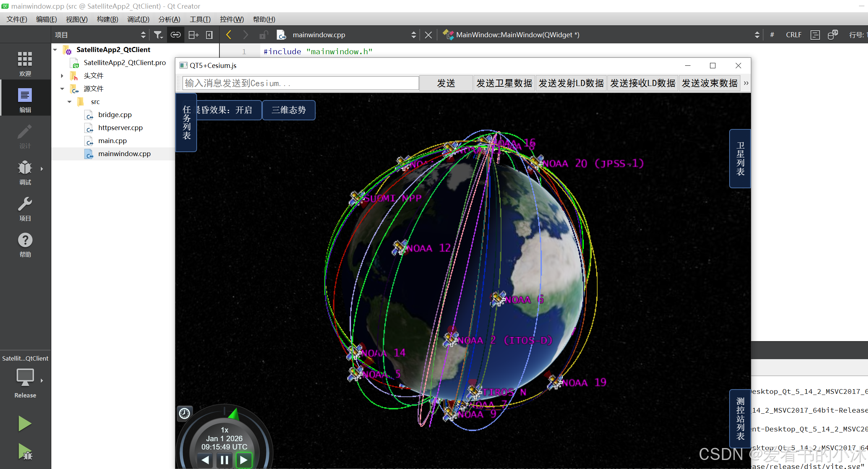Click the 发送接收LD数据 button
Image resolution: width=868 pixels, height=469 pixels.
point(643,83)
